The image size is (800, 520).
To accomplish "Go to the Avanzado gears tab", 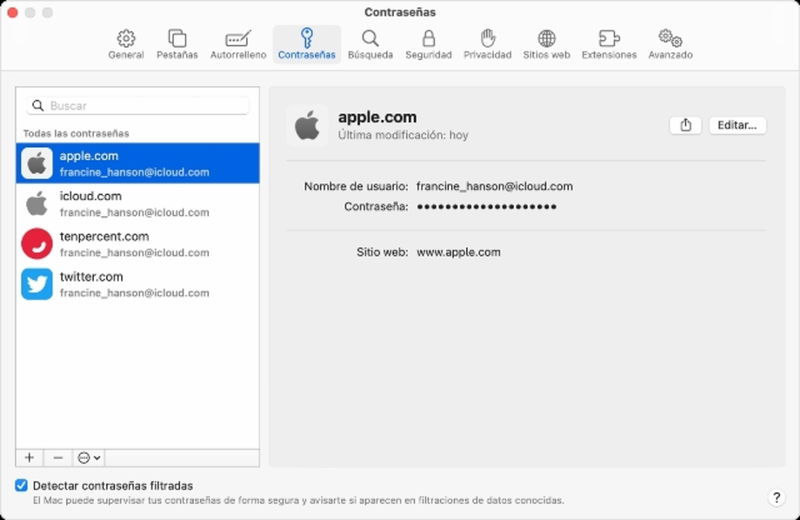I will 670,44.
